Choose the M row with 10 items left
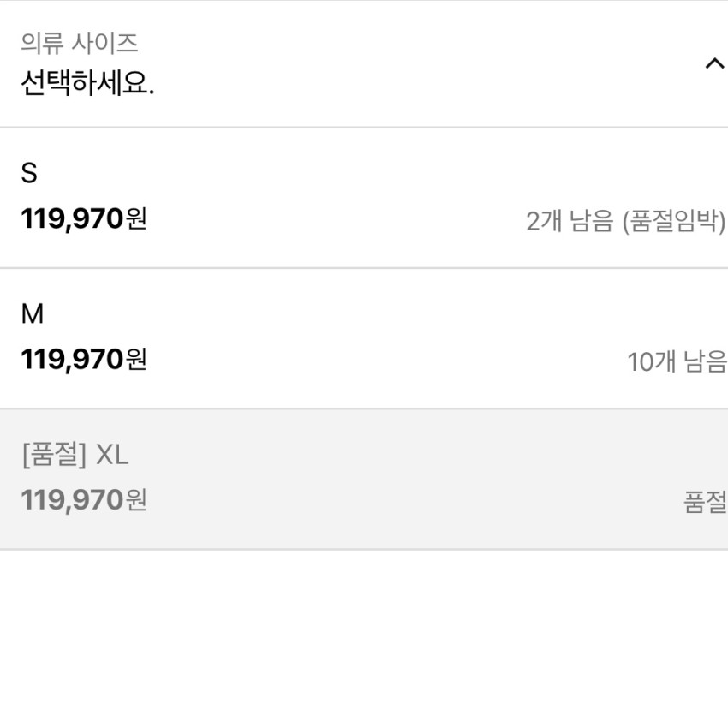This screenshot has height=728, width=728. tap(363, 338)
